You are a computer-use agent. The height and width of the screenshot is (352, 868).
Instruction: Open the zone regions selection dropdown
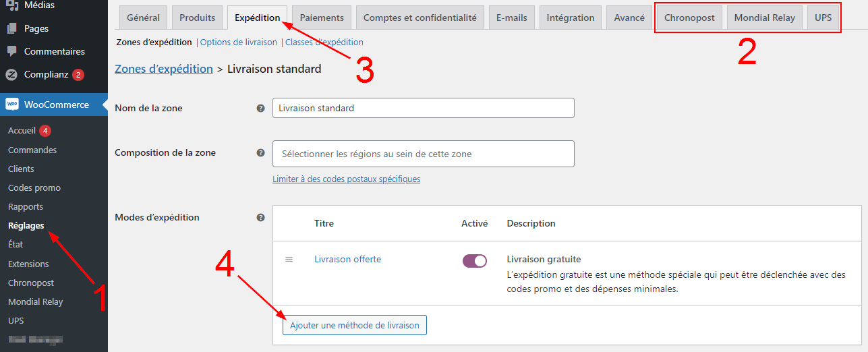pos(423,154)
